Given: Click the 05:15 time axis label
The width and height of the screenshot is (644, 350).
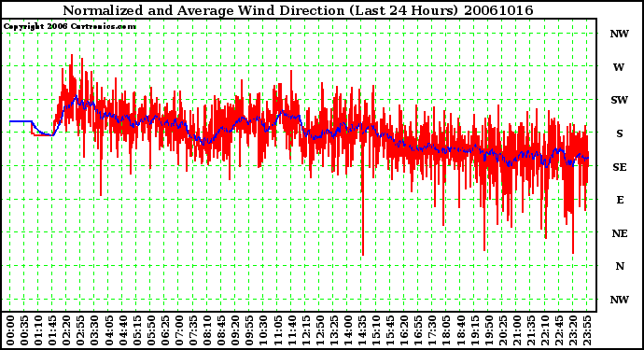Looking at the screenshot, I should (x=137, y=330).
